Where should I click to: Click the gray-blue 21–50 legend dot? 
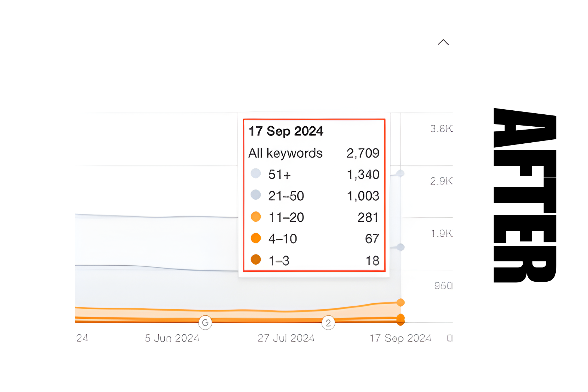coord(256,195)
